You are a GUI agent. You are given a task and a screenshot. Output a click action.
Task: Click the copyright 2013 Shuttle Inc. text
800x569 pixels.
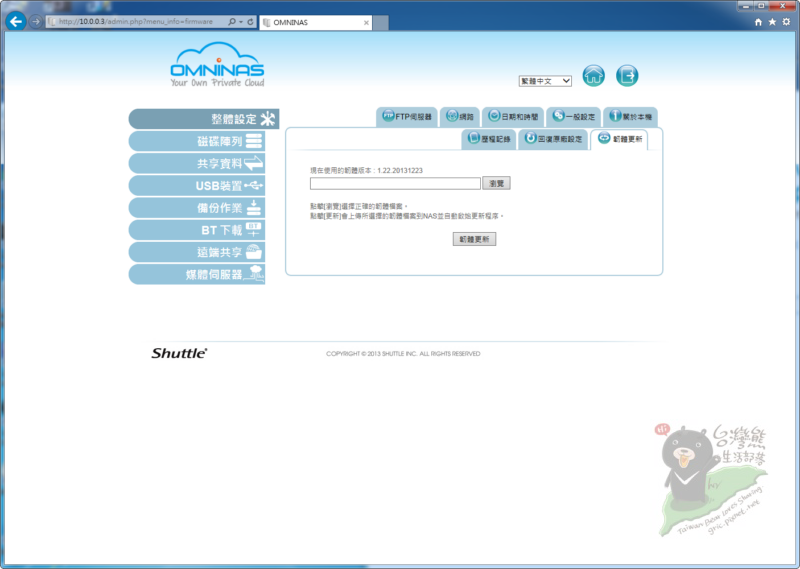point(403,354)
